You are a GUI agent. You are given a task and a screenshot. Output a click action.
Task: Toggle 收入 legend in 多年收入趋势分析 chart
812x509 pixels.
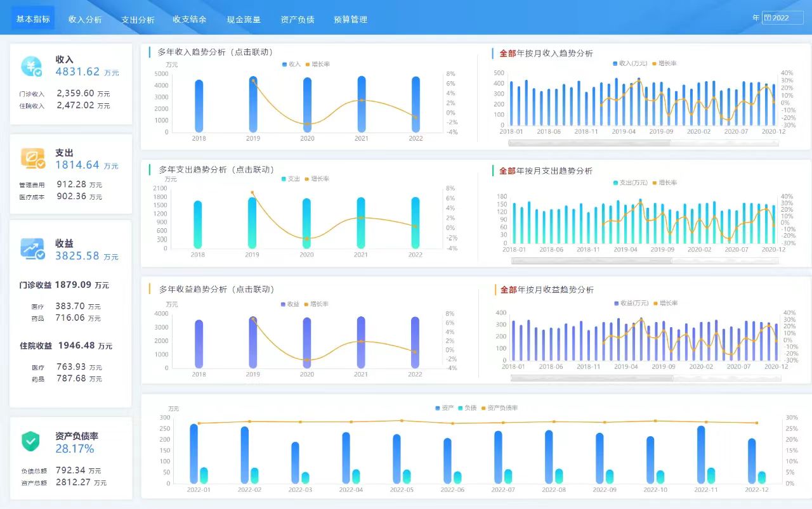click(291, 64)
